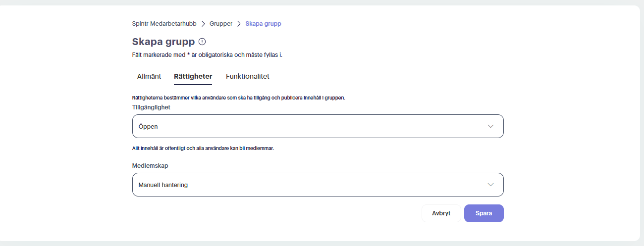Click the chevron arrow in the Öppen field

tap(490, 126)
